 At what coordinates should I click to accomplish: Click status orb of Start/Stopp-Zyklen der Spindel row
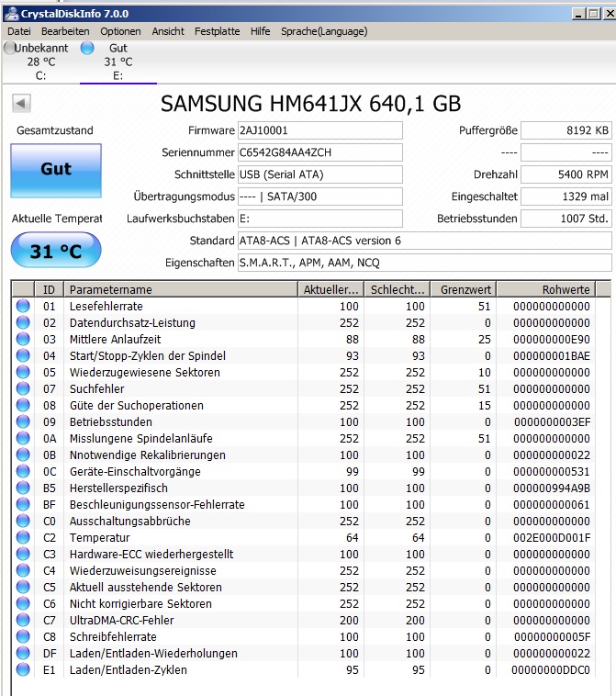coord(23,355)
